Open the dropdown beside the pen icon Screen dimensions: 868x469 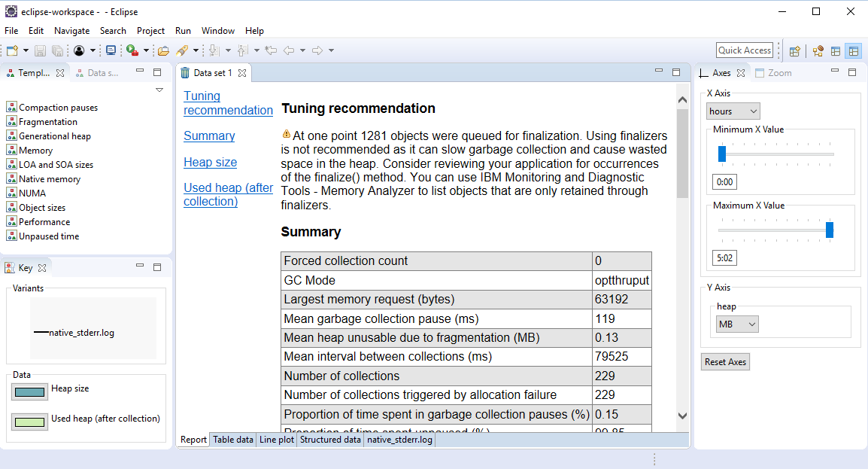(196, 51)
